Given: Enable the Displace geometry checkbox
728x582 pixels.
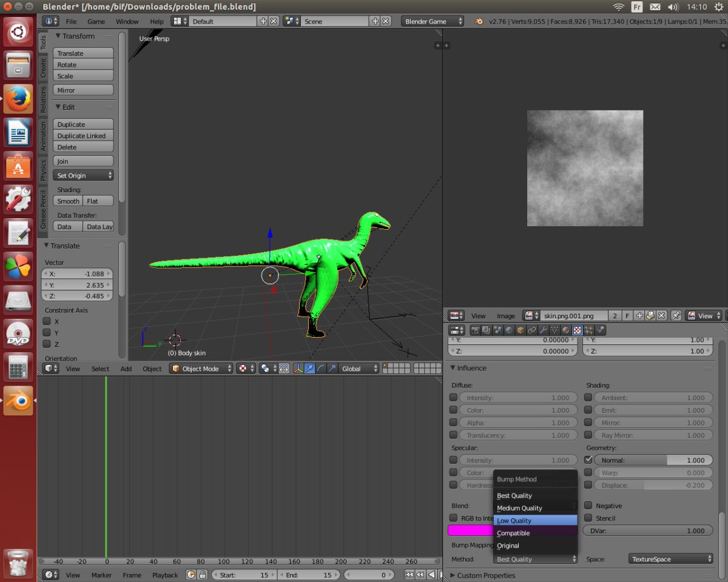Looking at the screenshot, I should (x=588, y=485).
